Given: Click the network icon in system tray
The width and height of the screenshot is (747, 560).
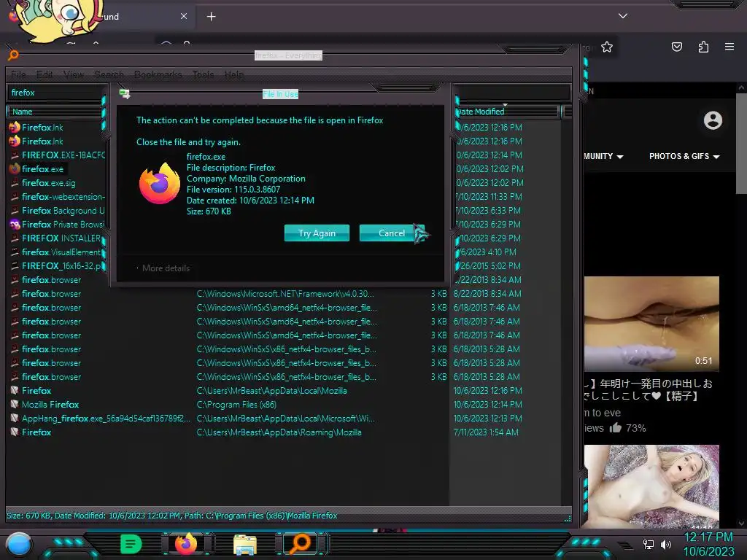Looking at the screenshot, I should coord(648,544).
